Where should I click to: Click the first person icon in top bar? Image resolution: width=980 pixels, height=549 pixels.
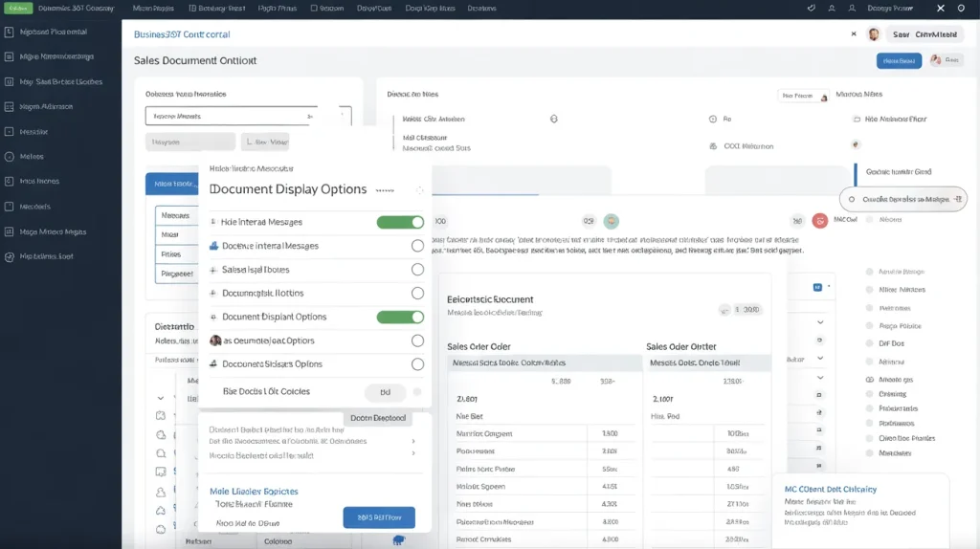[832, 8]
